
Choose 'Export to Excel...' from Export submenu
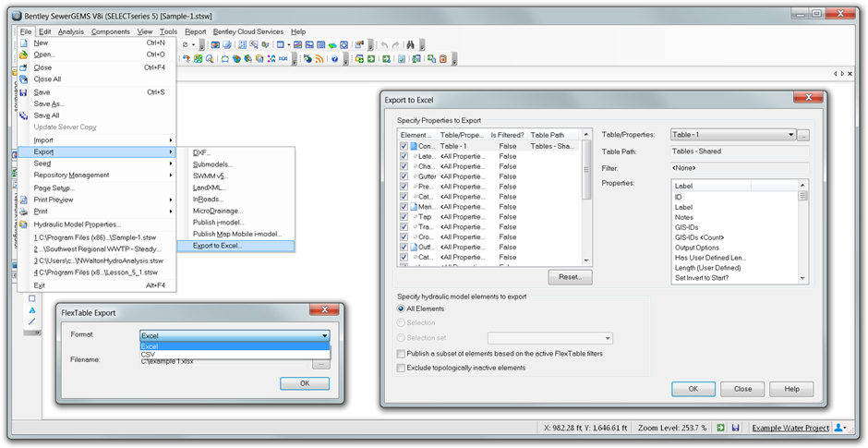[x=235, y=246]
